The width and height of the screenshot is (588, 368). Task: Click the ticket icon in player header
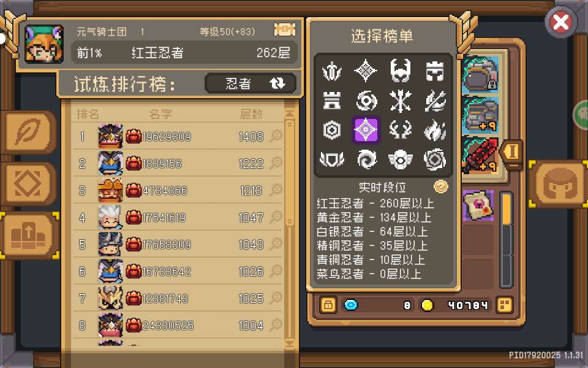pyautogui.click(x=285, y=29)
